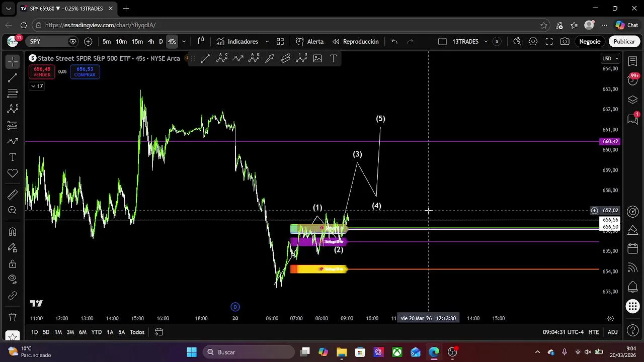This screenshot has width=644, height=362.
Task: Open Windows Start menu
Action: click(192, 352)
